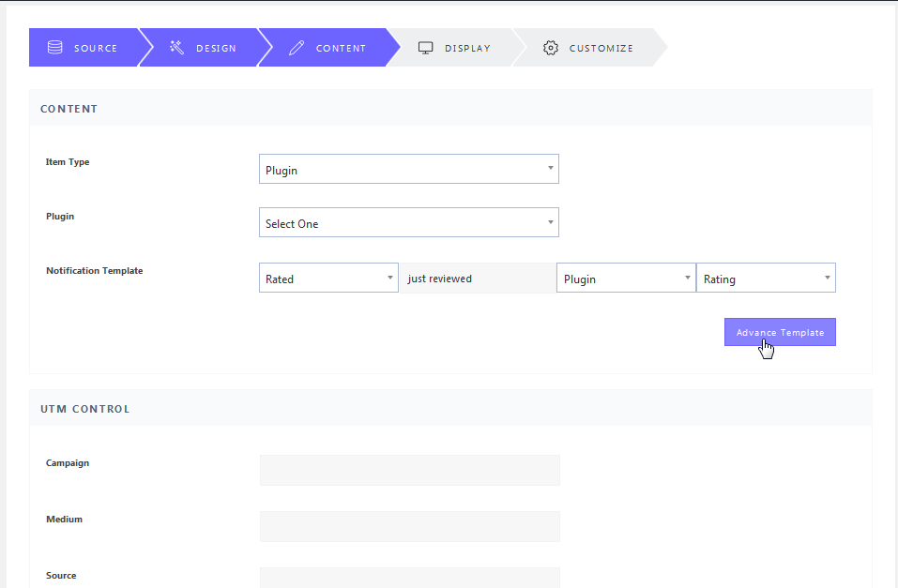
Task: Open the 'Rated' template dropdown
Action: [328, 278]
